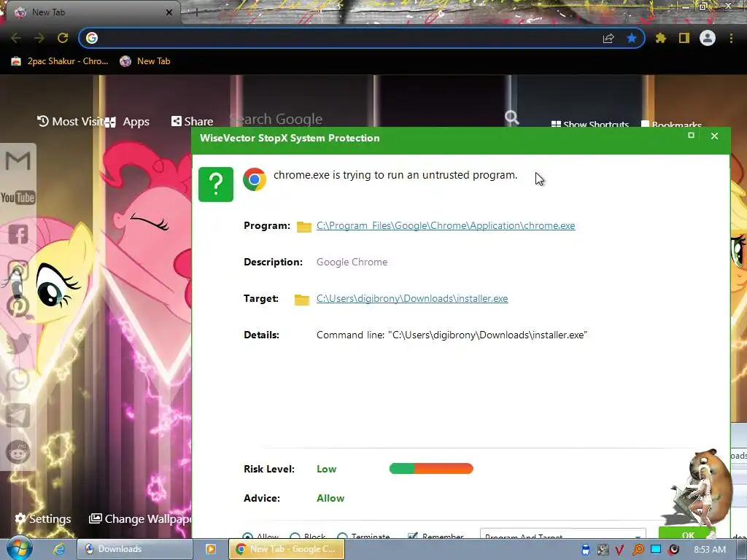Select the Terminate radio option
The image size is (747, 560).
[x=342, y=537]
